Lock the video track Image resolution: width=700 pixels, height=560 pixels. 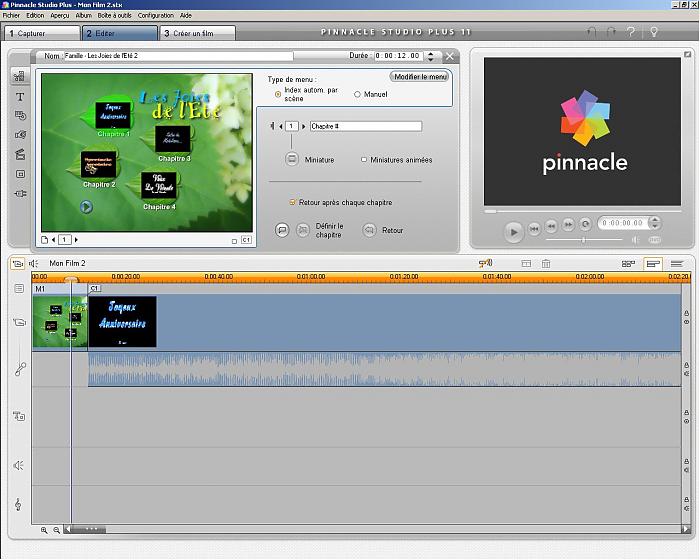(687, 313)
